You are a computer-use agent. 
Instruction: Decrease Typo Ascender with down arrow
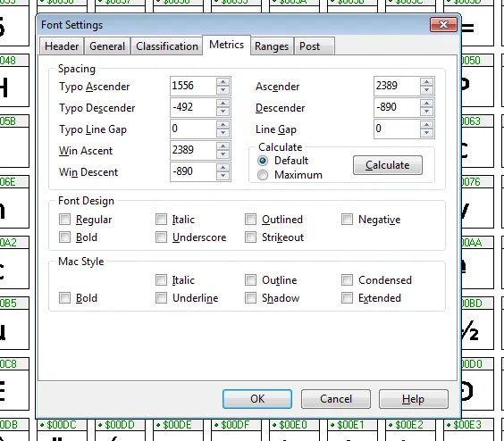pyautogui.click(x=223, y=90)
